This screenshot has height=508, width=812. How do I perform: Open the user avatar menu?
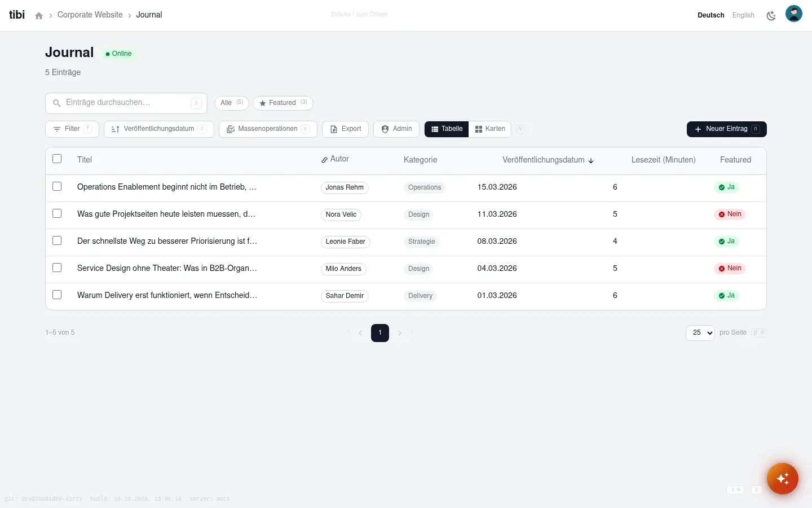[x=794, y=14]
